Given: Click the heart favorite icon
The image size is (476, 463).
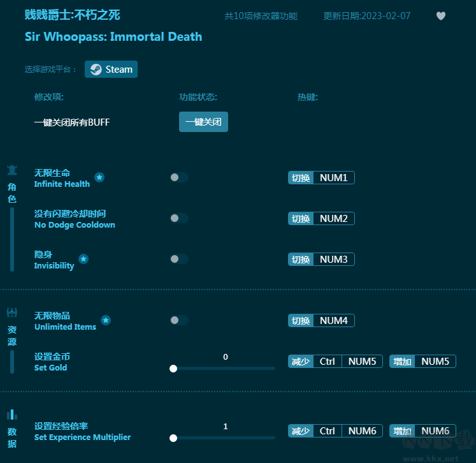Looking at the screenshot, I should pos(441,16).
